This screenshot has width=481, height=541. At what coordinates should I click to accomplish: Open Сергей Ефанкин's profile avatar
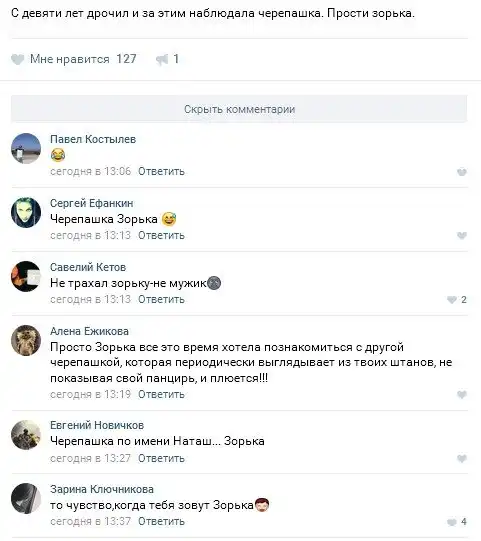tap(26, 212)
